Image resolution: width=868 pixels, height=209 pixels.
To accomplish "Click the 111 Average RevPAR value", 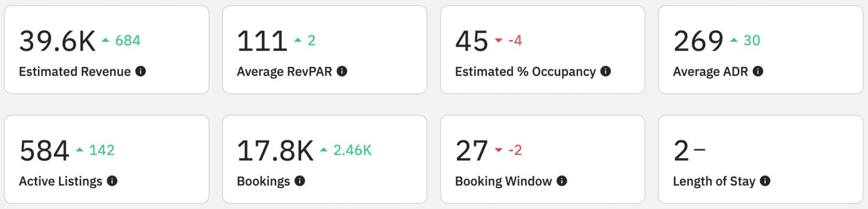I will 262,41.
